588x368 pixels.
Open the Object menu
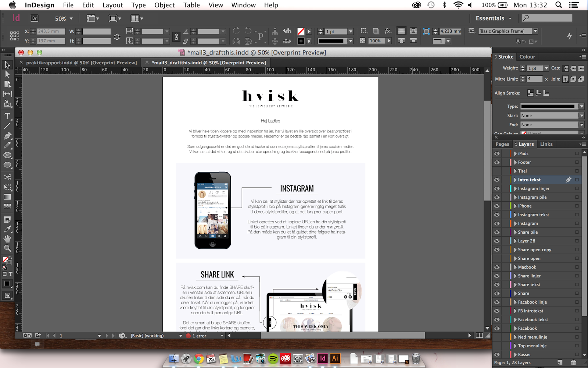coord(164,5)
